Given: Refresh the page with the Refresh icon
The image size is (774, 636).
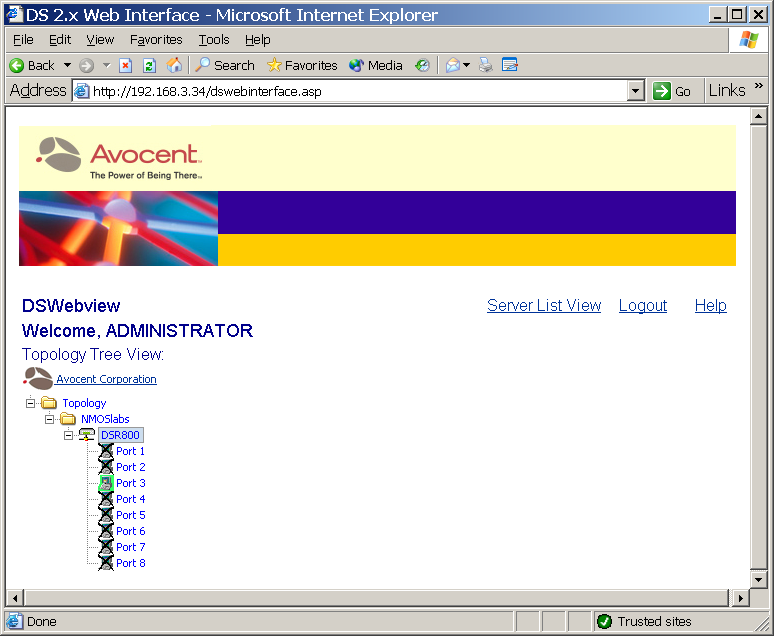Looking at the screenshot, I should pos(150,65).
